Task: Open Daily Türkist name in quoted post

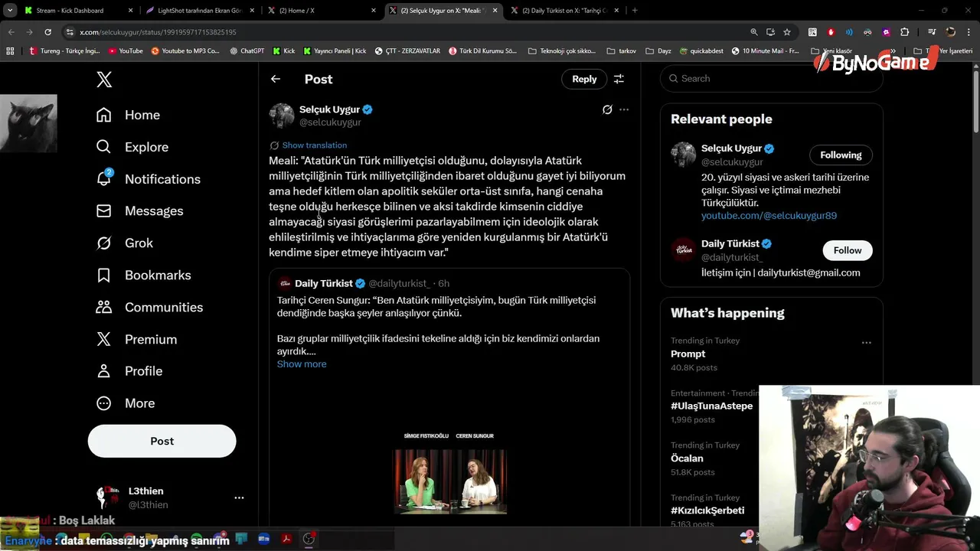Action: (324, 283)
